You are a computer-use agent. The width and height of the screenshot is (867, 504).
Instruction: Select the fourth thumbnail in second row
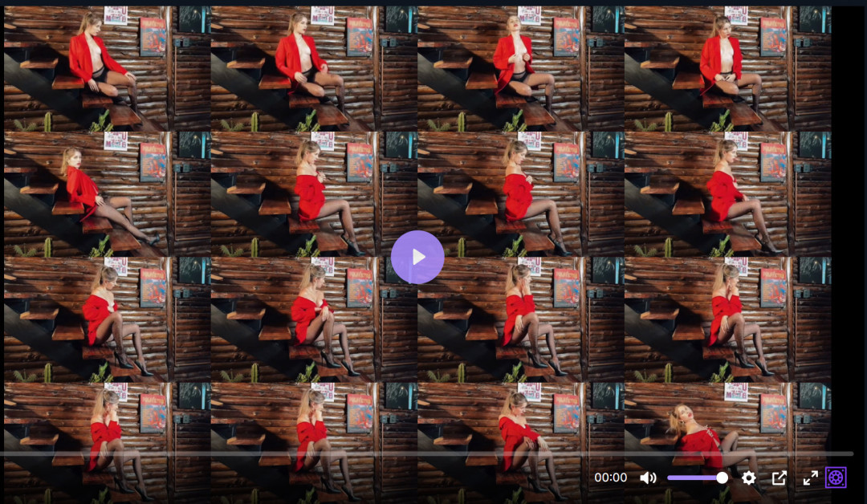point(727,193)
